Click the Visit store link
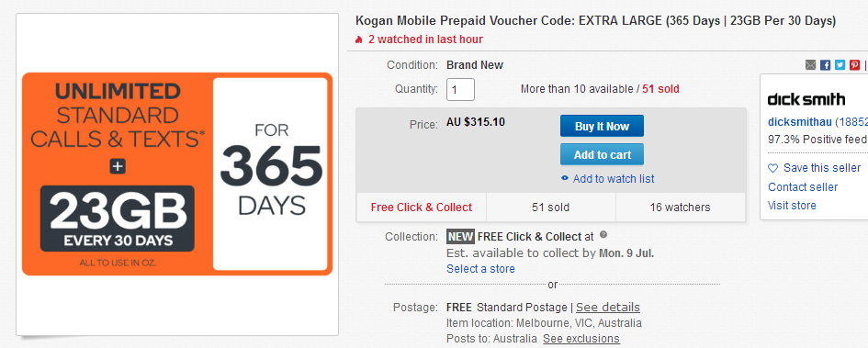 pos(792,206)
